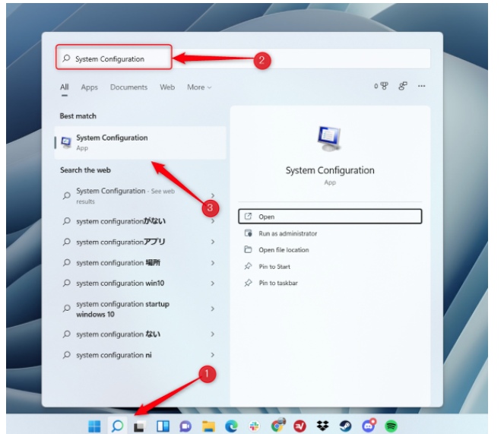Choose Run as administrator

click(287, 233)
